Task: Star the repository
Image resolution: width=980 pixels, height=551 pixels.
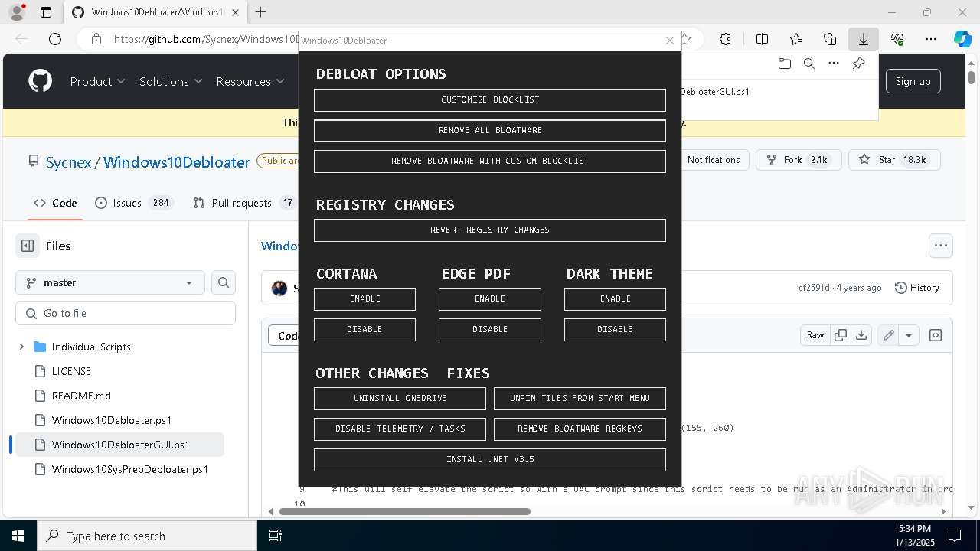Action: pyautogui.click(x=894, y=160)
